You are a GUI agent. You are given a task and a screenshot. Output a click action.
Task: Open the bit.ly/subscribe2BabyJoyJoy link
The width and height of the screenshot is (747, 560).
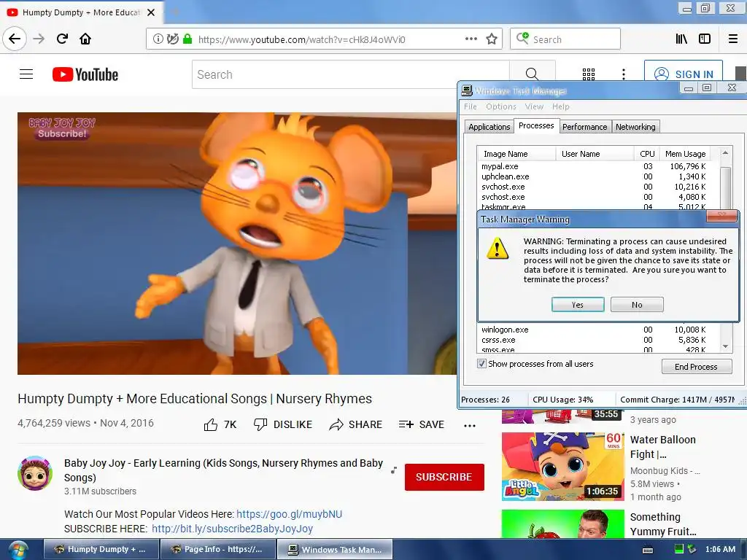click(x=233, y=529)
